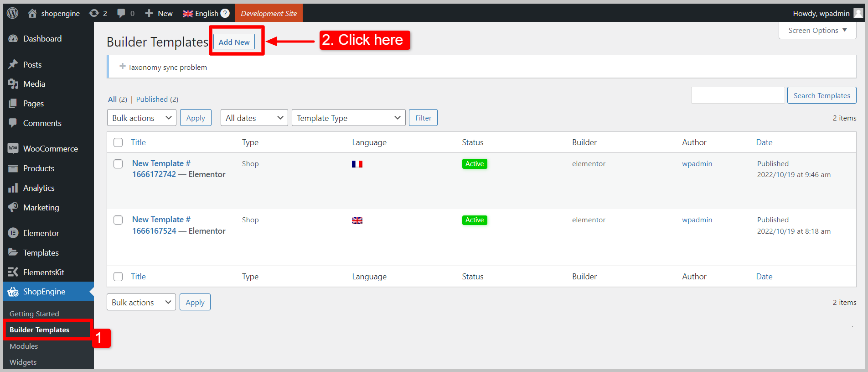This screenshot has width=868, height=372.
Task: Click the Templates folder icon
Action: pyautogui.click(x=13, y=252)
